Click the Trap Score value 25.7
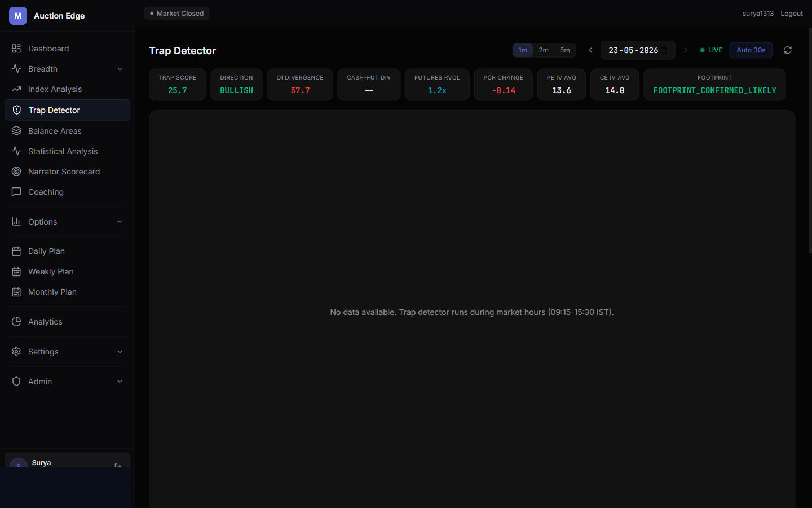The width and height of the screenshot is (812, 508). coord(178,90)
